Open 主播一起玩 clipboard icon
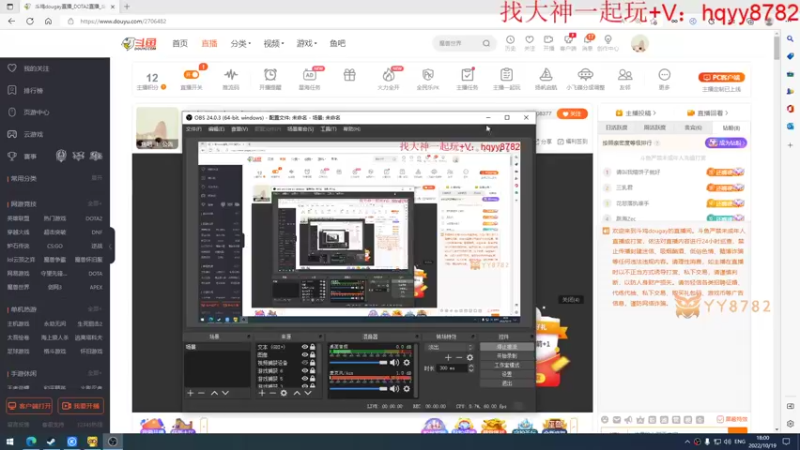Image resolution: width=800 pixels, height=450 pixels. [506, 75]
